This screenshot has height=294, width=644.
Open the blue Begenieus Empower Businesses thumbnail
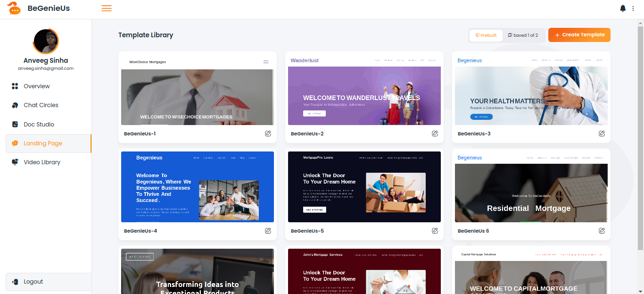pyautogui.click(x=198, y=187)
